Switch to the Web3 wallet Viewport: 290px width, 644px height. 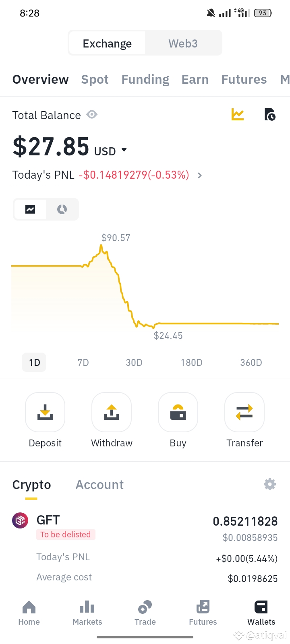click(x=183, y=43)
